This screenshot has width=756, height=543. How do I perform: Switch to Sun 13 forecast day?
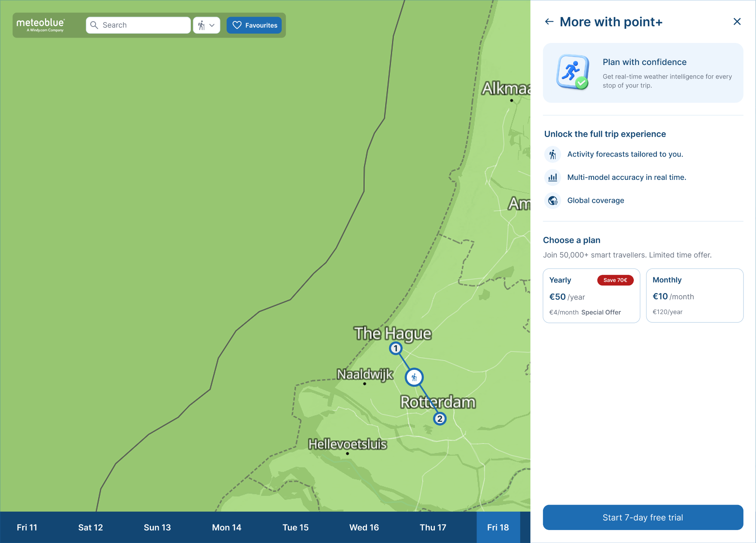click(157, 527)
